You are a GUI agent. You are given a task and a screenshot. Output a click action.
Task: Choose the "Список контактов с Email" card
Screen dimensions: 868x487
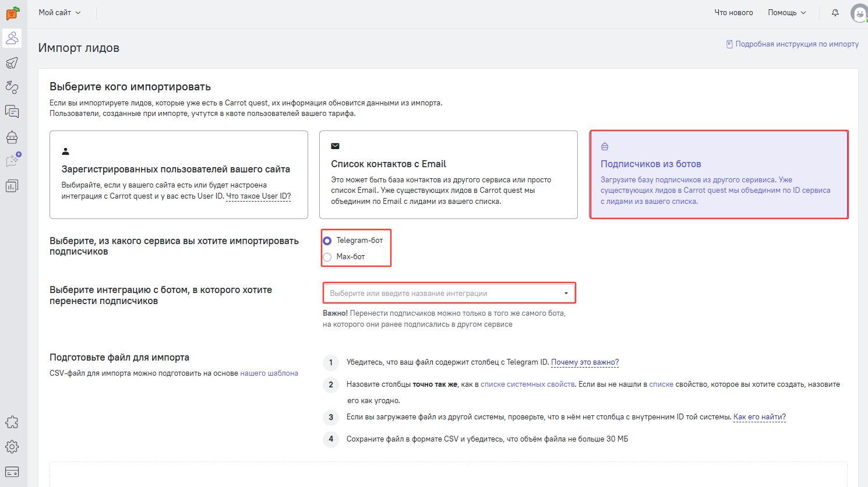pos(448,175)
